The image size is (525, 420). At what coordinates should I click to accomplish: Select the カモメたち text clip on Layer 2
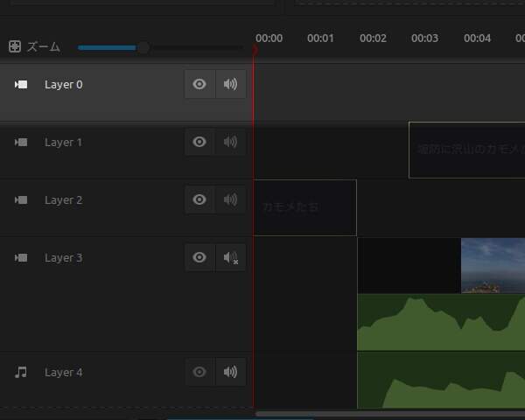click(x=304, y=207)
